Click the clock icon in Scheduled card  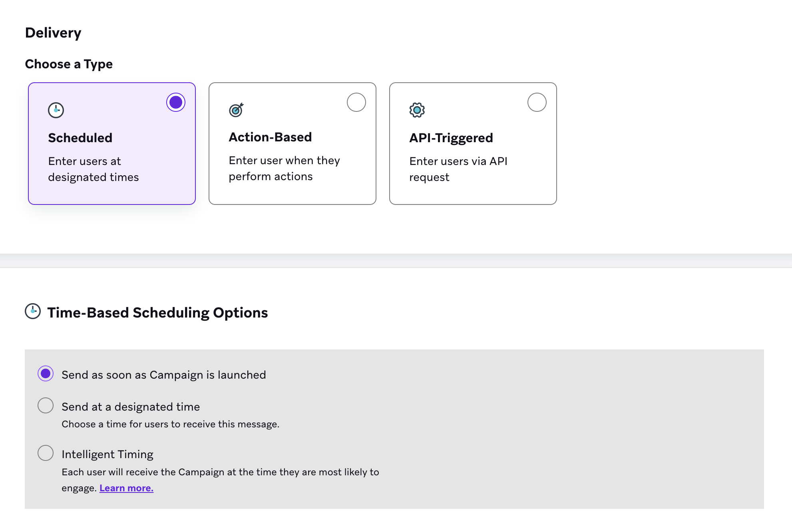56,110
